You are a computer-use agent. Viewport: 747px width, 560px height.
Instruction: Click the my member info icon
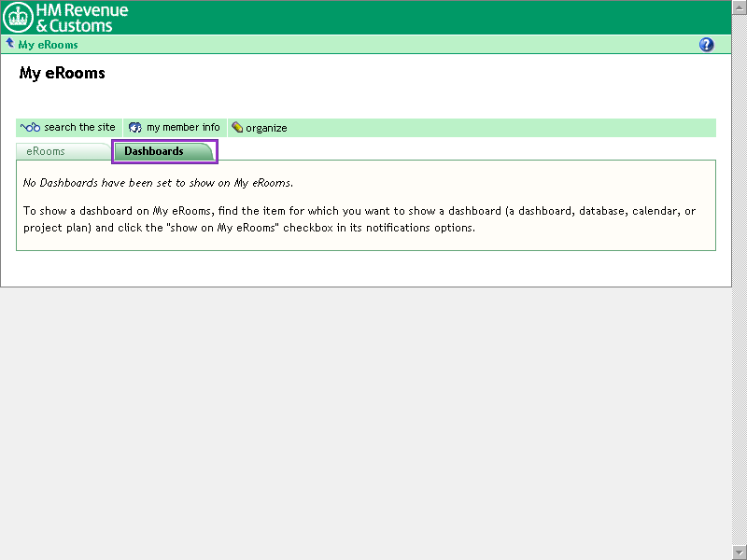[134, 128]
